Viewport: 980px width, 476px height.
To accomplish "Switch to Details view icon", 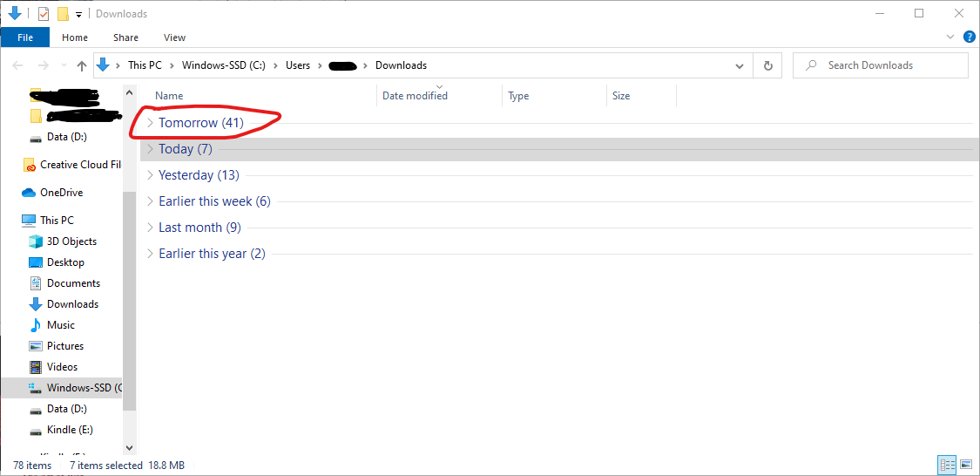I will coord(947,465).
